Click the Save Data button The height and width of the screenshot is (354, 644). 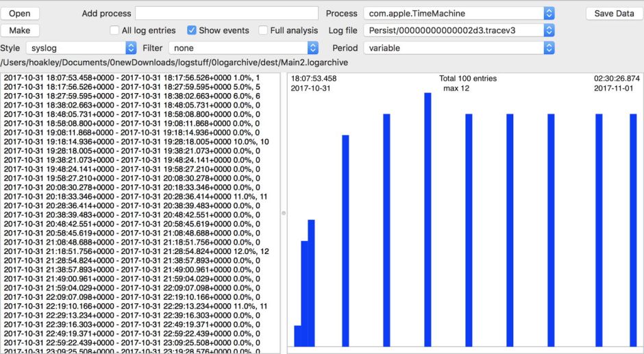[614, 14]
